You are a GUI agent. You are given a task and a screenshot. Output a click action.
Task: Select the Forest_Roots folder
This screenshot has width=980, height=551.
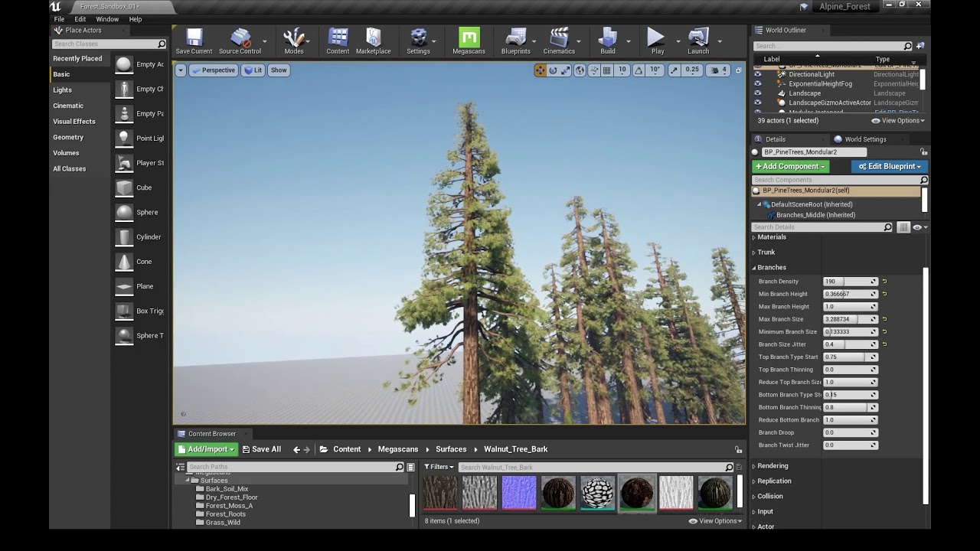pos(225,514)
